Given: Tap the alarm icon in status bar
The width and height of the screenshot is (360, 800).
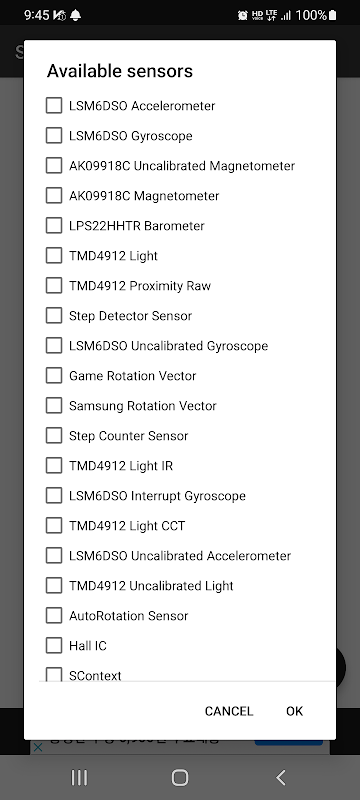Looking at the screenshot, I should [x=243, y=15].
